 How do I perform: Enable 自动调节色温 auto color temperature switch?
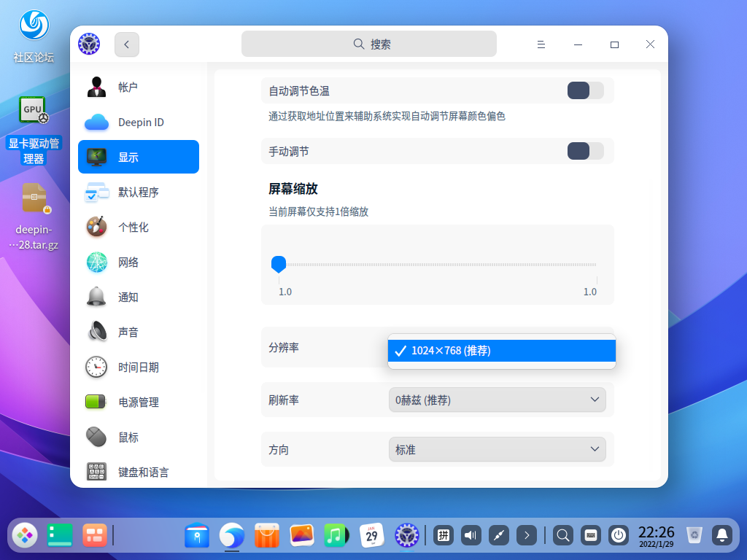585,91
